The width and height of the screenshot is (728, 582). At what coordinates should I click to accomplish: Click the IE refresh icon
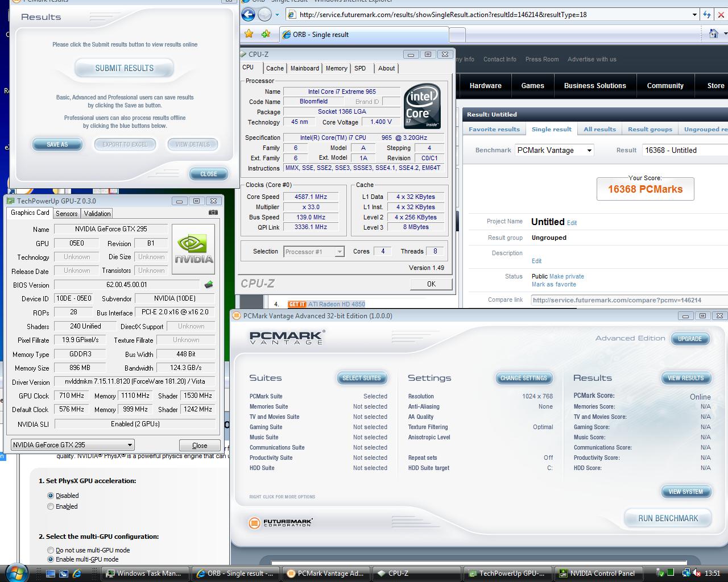click(706, 15)
